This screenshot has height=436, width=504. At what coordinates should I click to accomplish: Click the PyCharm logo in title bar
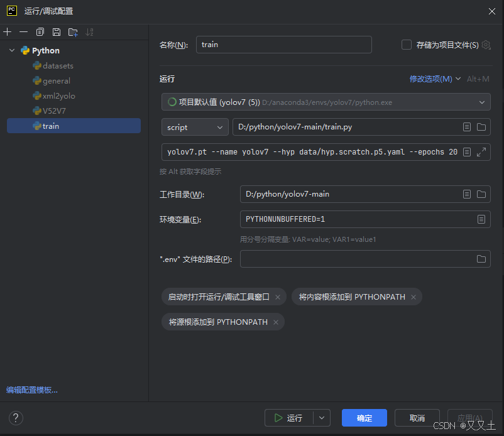pos(12,11)
